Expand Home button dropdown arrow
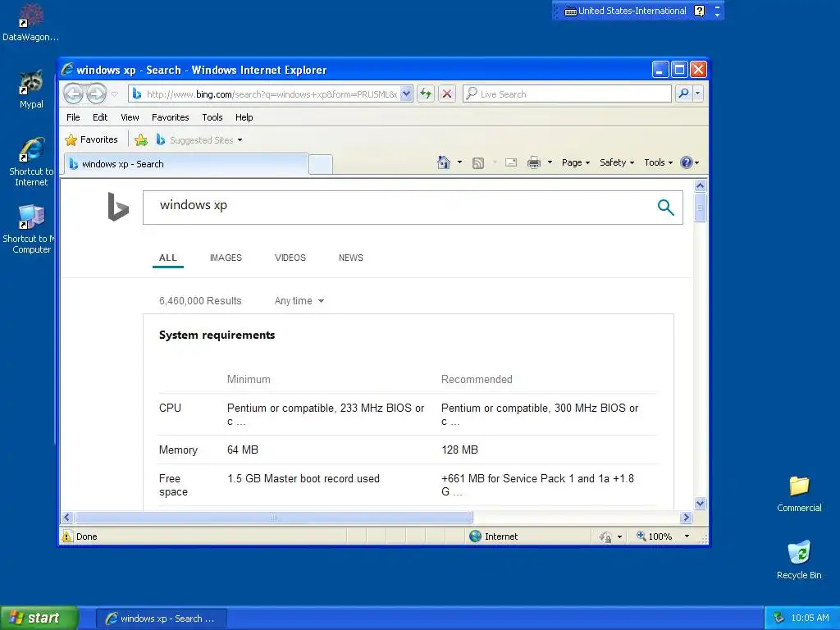This screenshot has width=840, height=630. pos(459,162)
